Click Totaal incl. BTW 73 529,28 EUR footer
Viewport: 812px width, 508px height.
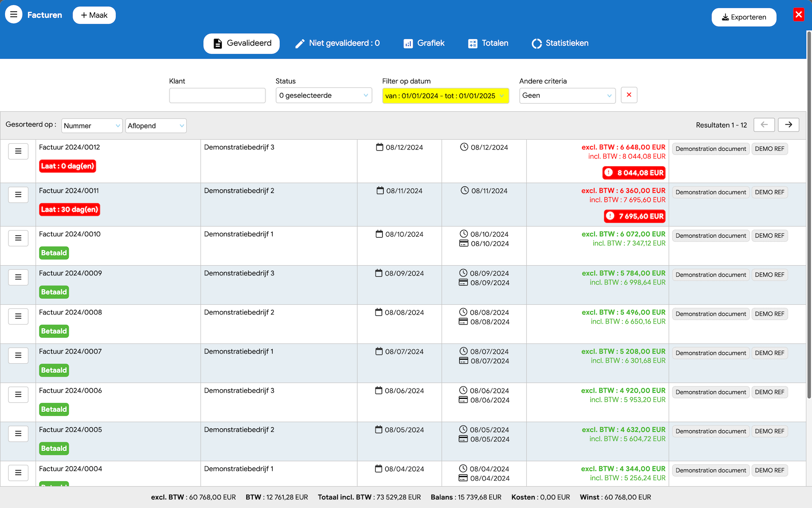(369, 497)
